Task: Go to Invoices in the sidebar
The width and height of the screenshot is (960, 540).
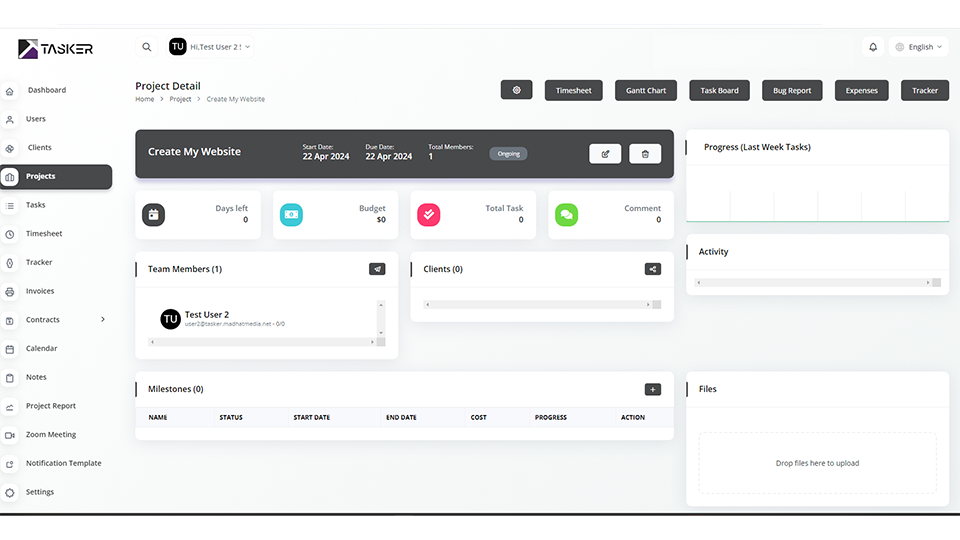Action: (x=40, y=291)
